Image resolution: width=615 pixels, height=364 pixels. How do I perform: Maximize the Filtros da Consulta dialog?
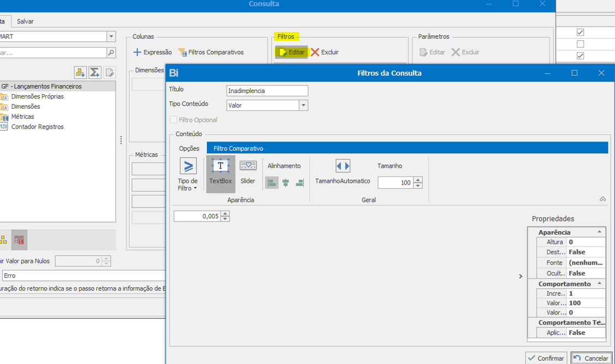pyautogui.click(x=575, y=73)
